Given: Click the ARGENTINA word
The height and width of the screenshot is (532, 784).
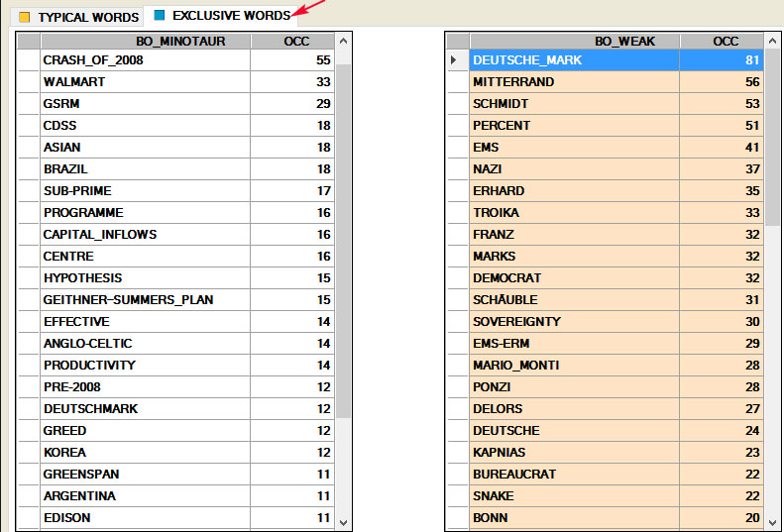Looking at the screenshot, I should (79, 496).
